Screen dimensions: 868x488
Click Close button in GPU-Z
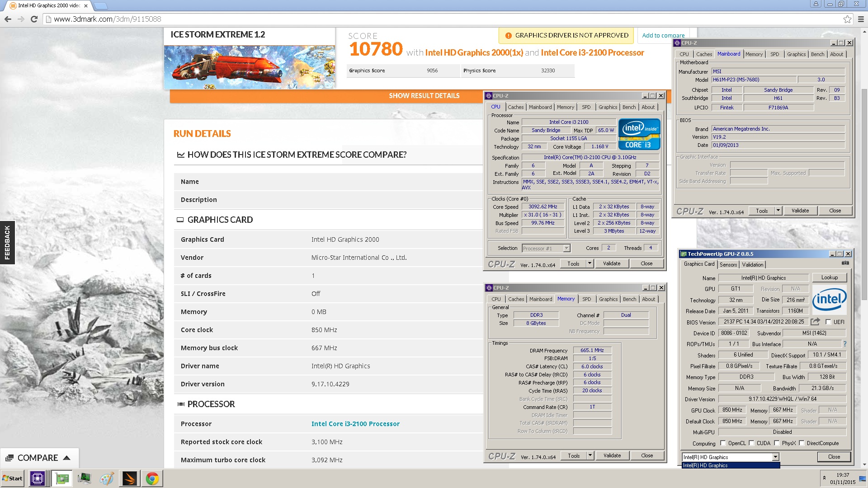click(834, 457)
